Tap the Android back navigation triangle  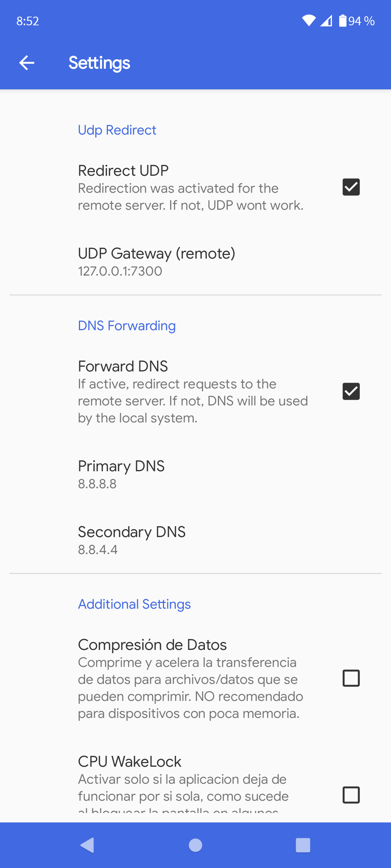[x=87, y=845]
